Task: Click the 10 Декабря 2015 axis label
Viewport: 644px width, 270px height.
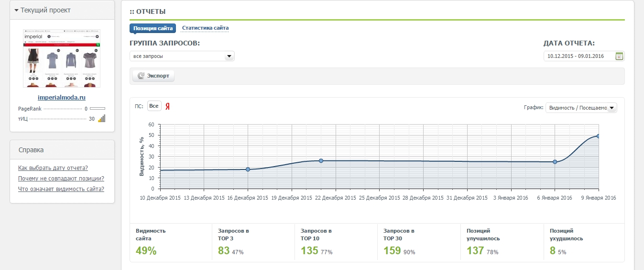Action: click(x=161, y=198)
